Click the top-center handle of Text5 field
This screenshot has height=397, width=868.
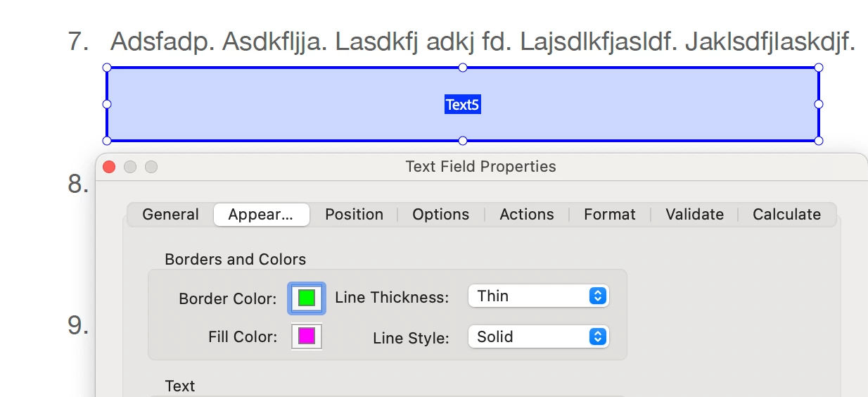point(463,68)
